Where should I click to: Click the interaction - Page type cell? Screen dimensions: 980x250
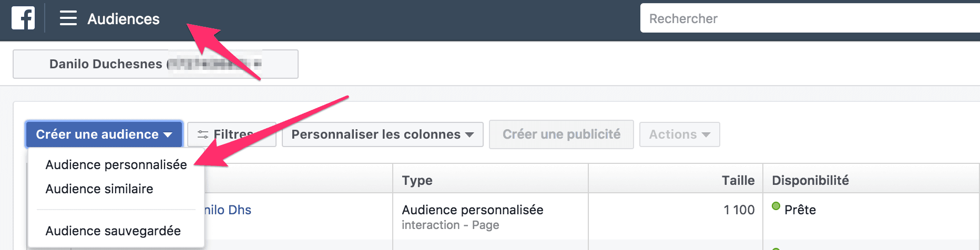[450, 225]
